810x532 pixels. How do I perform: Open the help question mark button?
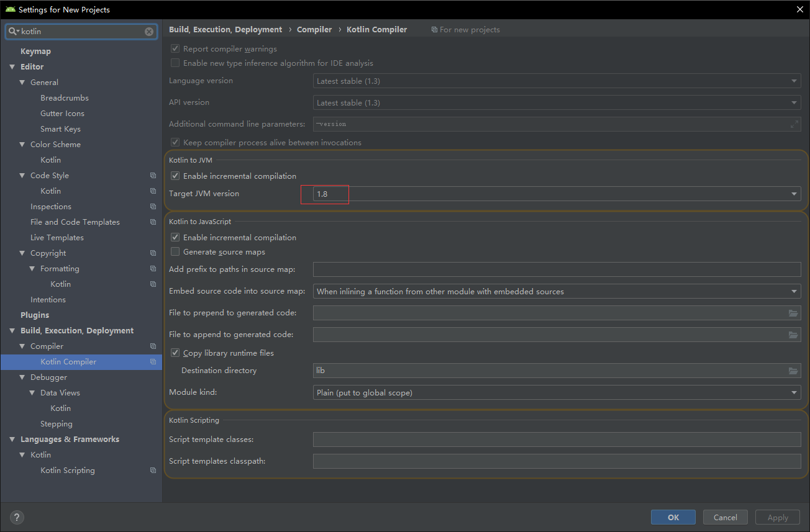coord(17,517)
